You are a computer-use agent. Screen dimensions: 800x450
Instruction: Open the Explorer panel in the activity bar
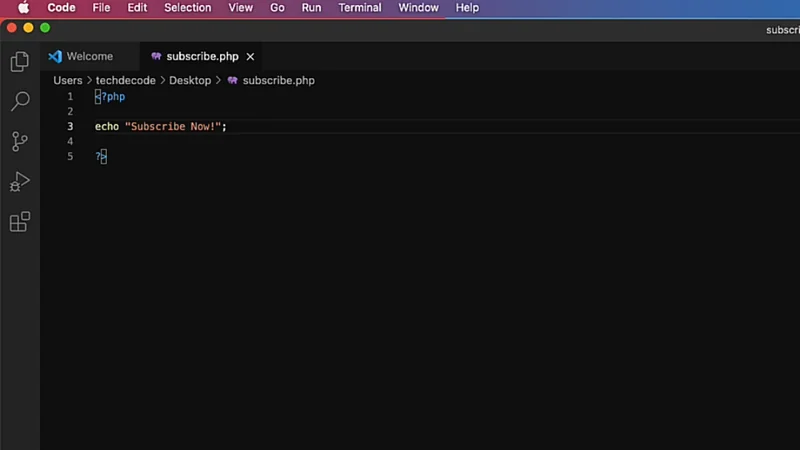click(19, 62)
